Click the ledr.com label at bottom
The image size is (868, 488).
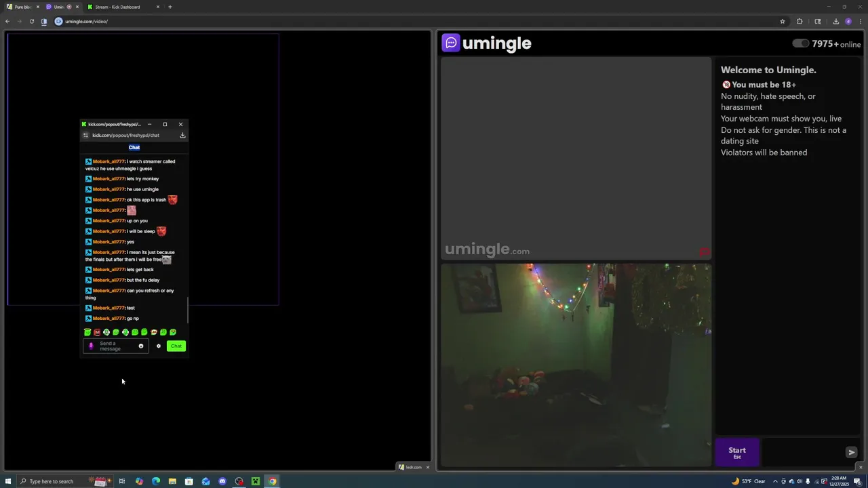(x=414, y=467)
